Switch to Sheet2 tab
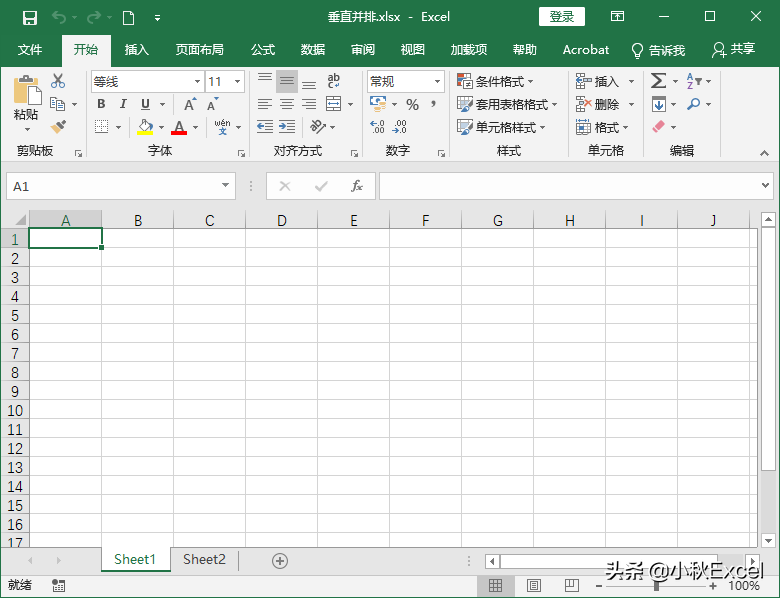The image size is (780, 598). [x=204, y=560]
